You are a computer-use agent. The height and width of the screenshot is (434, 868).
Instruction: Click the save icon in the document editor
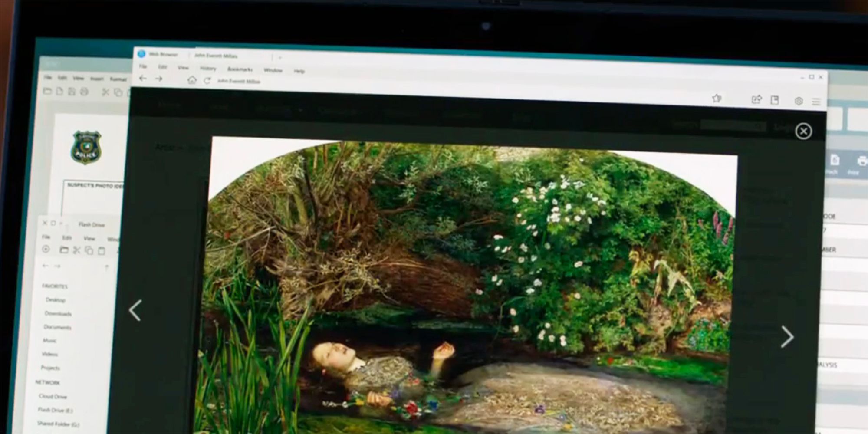(x=72, y=92)
